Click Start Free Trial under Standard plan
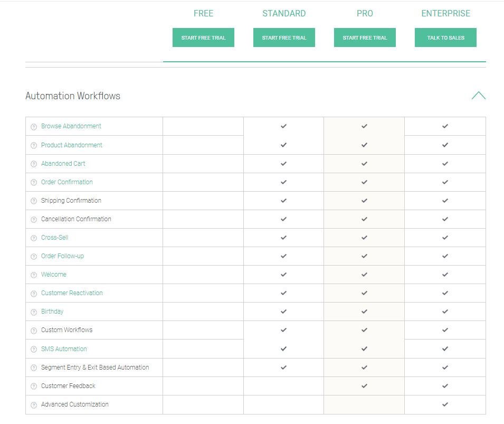This screenshot has height=424, width=504. pyautogui.click(x=284, y=38)
